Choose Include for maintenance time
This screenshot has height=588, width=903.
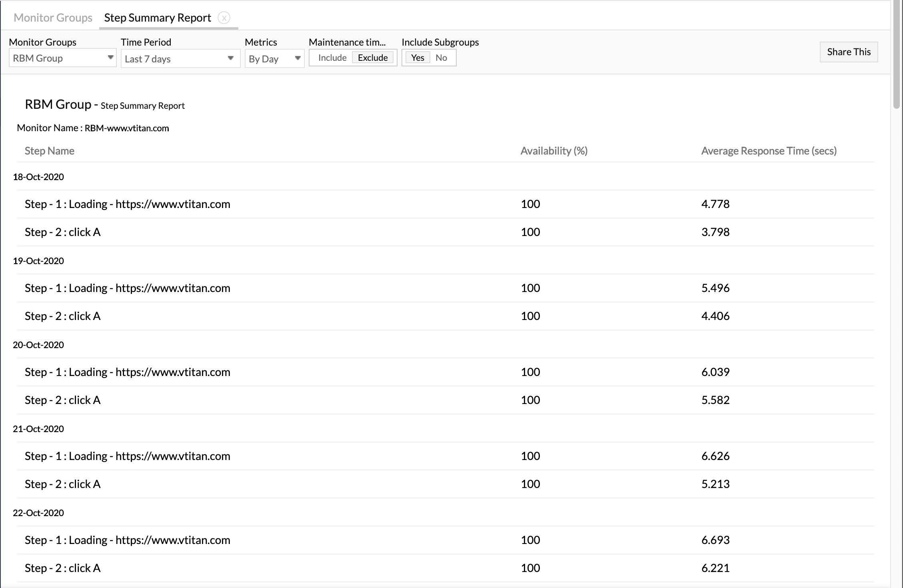(x=332, y=58)
